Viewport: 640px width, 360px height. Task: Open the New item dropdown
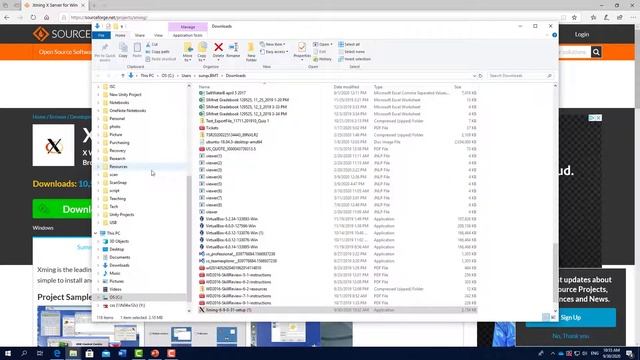point(272,44)
